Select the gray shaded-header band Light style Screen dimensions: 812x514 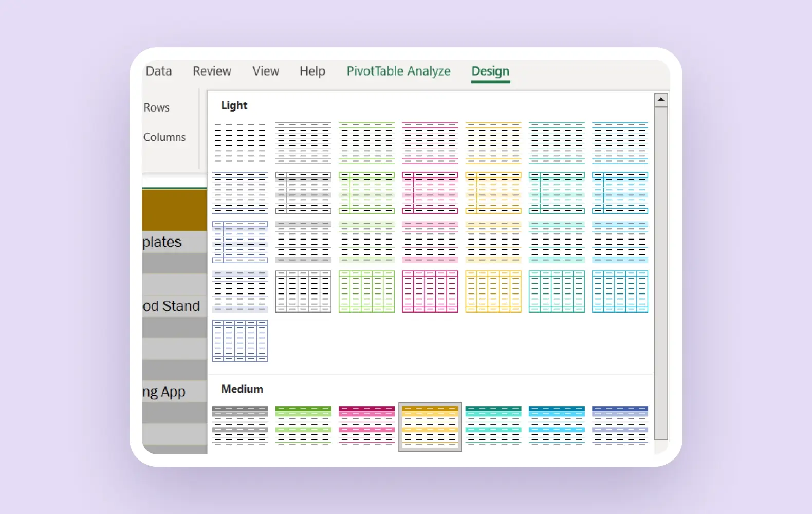tap(303, 242)
